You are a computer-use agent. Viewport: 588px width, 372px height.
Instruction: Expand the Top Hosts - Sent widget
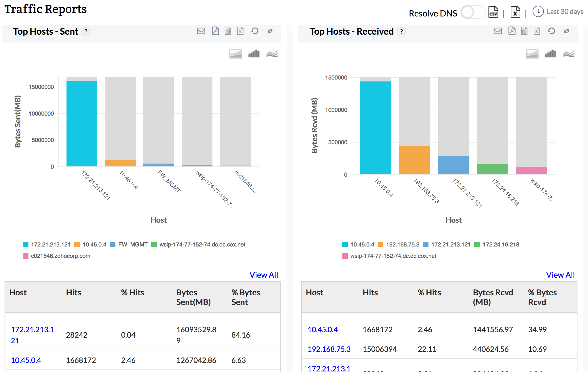270,31
